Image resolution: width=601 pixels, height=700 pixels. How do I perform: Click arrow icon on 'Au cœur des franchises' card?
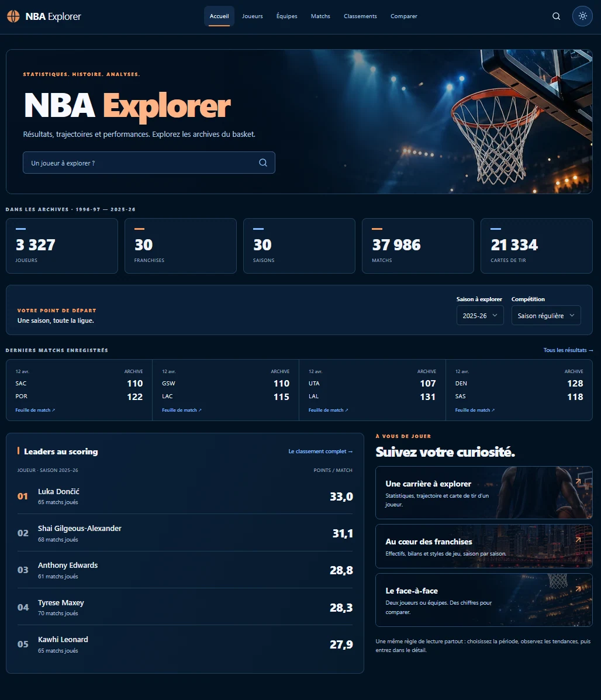[x=578, y=539]
